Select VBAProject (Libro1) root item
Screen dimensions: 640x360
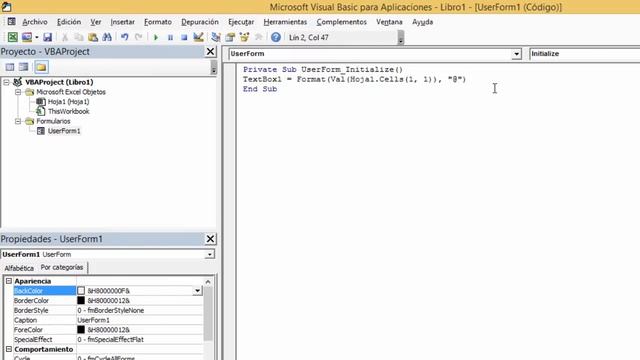pyautogui.click(x=59, y=82)
